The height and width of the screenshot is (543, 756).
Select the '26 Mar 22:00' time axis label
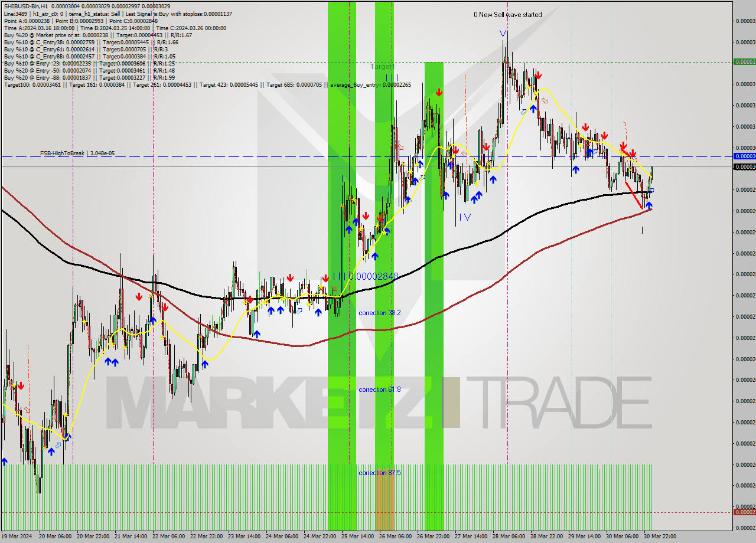pyautogui.click(x=432, y=537)
